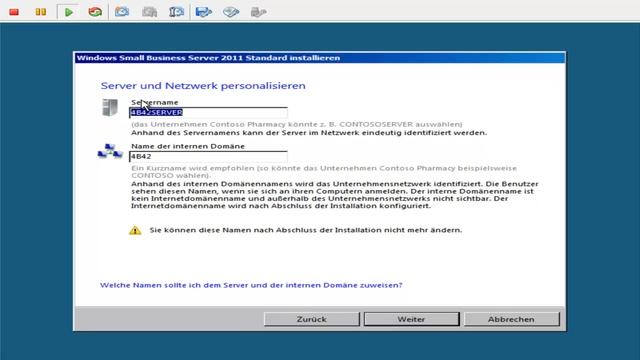This screenshot has height=360, width=640.
Task: Click the CONTOSOSERVER example hint text
Action: 297,124
